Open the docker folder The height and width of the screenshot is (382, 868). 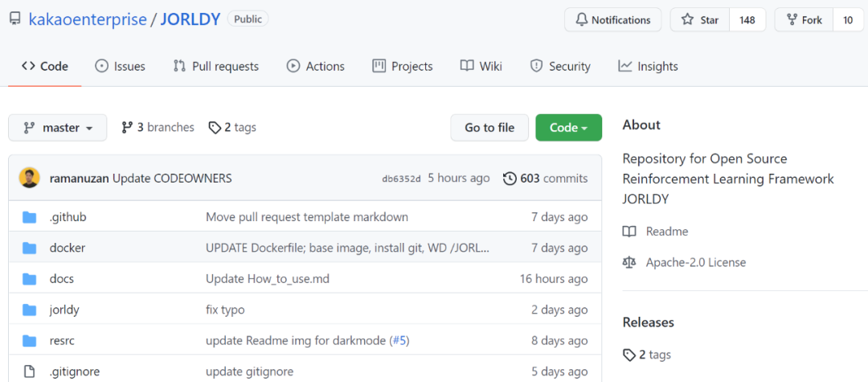68,248
